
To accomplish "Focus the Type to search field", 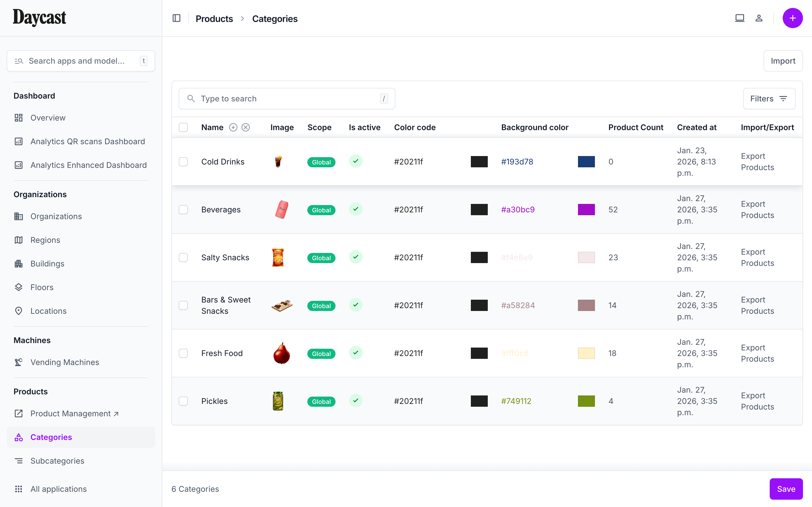I will pyautogui.click(x=287, y=99).
